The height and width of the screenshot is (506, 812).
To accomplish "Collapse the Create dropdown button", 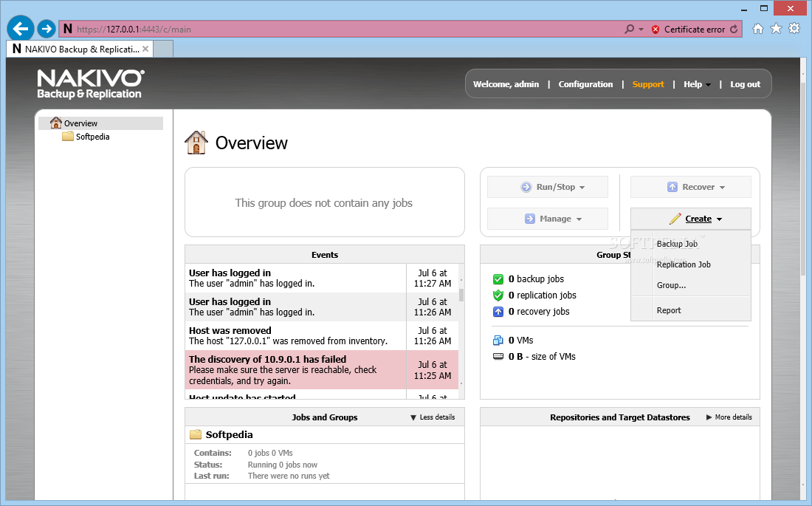I will point(690,219).
